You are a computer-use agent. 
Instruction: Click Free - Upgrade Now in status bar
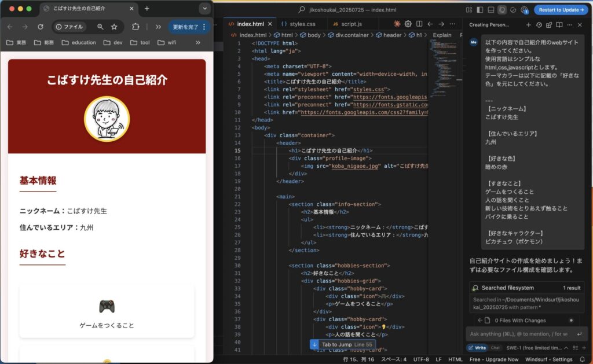pos(494,359)
